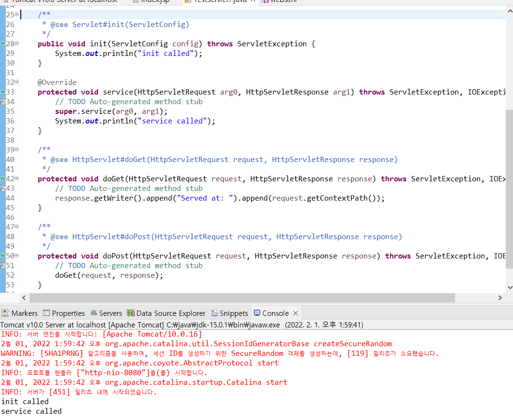Click the editor vertical scroll down arrow
The height and width of the screenshot is (420, 513).
[510, 287]
